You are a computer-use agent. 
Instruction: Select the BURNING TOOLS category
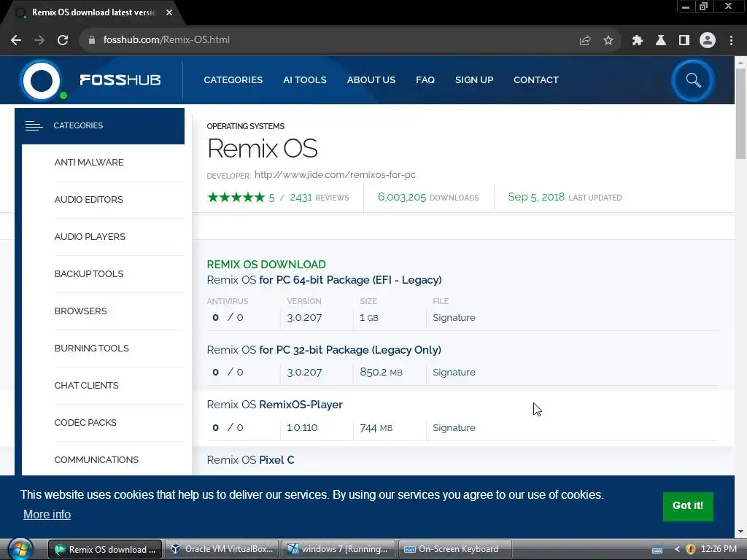click(91, 348)
